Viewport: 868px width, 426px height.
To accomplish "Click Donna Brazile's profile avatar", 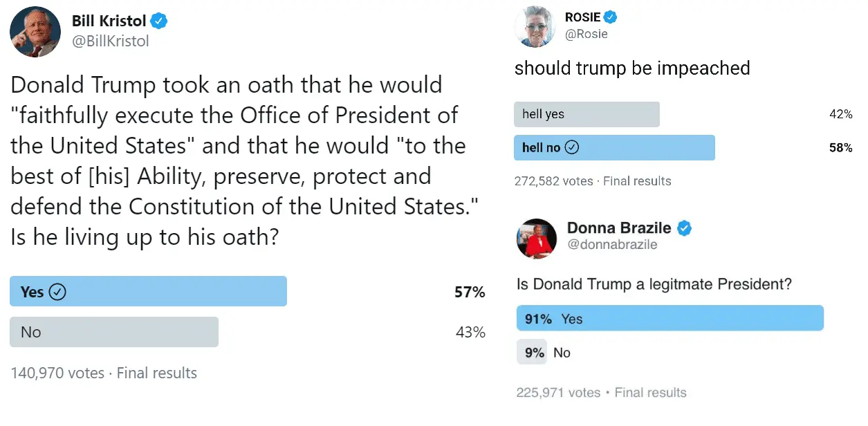I will click(537, 239).
